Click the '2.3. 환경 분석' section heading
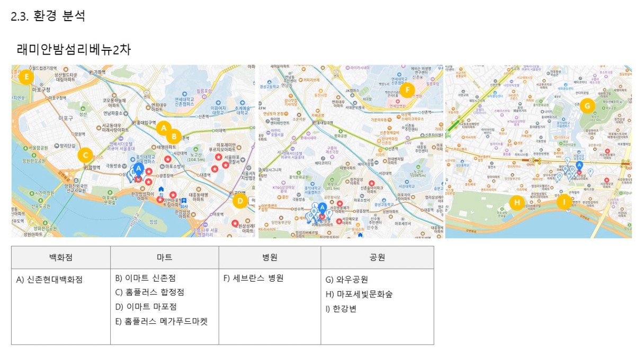Viewport: 644px width, 362px height. click(48, 16)
